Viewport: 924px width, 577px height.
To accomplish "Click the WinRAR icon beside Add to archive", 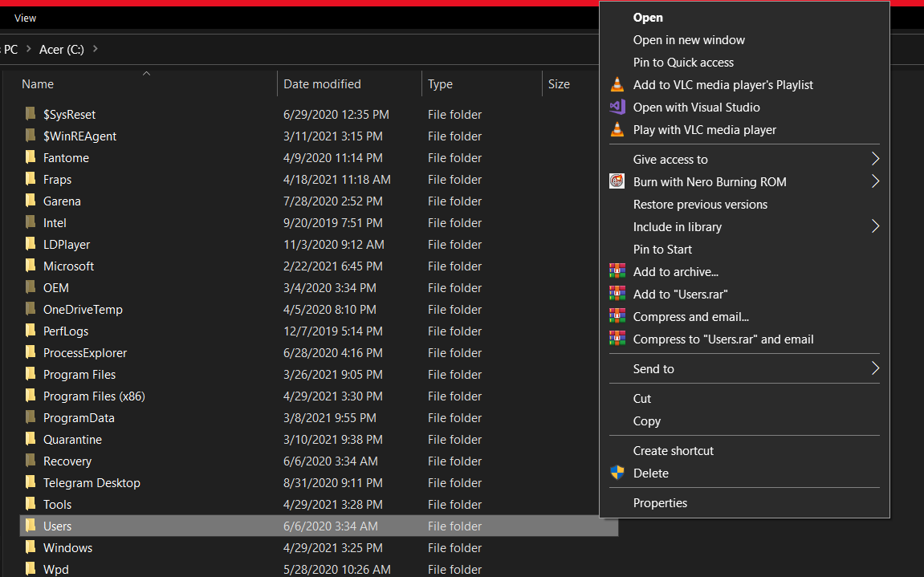I will tap(617, 272).
